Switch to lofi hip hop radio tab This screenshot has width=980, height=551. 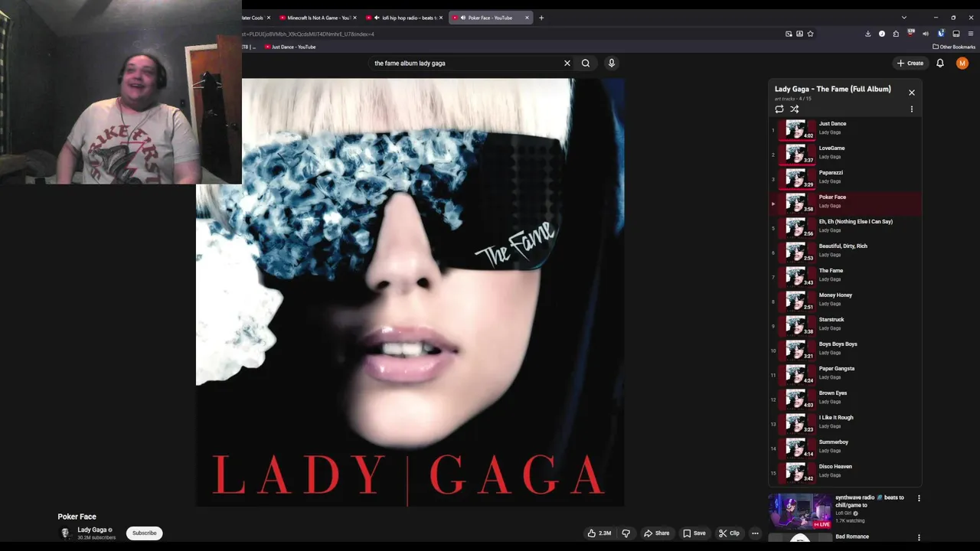pos(404,18)
